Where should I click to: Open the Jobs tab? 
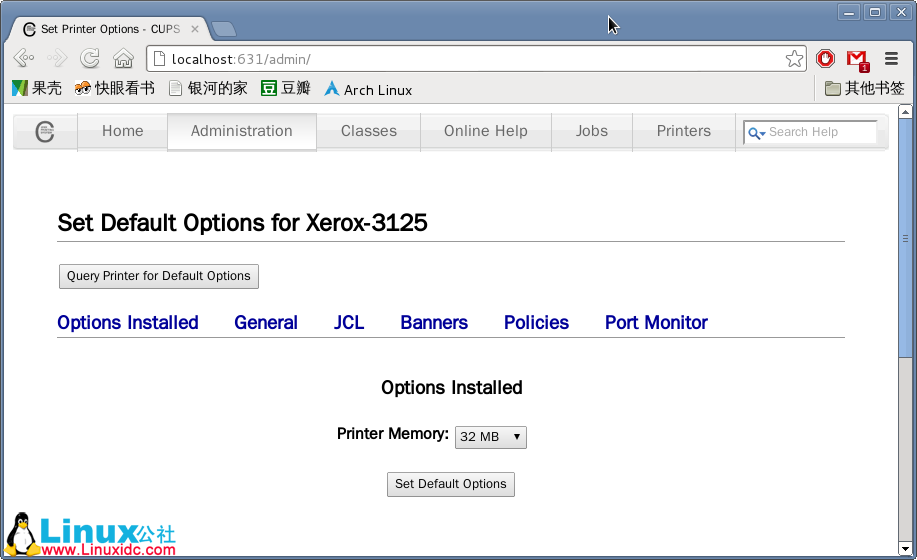tap(591, 131)
